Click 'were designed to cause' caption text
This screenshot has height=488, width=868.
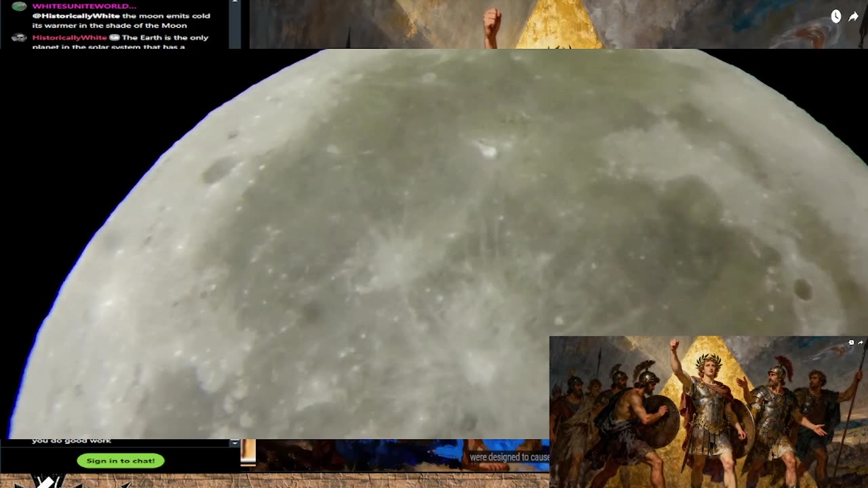click(509, 457)
